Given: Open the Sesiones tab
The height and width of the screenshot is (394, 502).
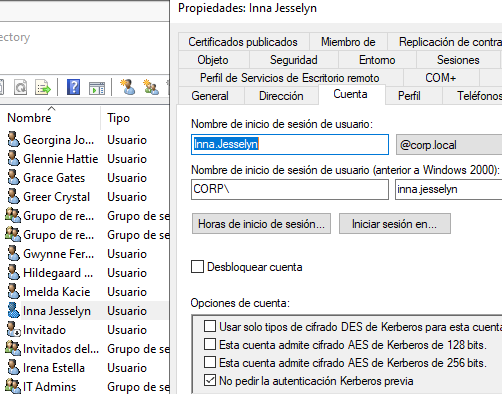Looking at the screenshot, I should (x=458, y=60).
